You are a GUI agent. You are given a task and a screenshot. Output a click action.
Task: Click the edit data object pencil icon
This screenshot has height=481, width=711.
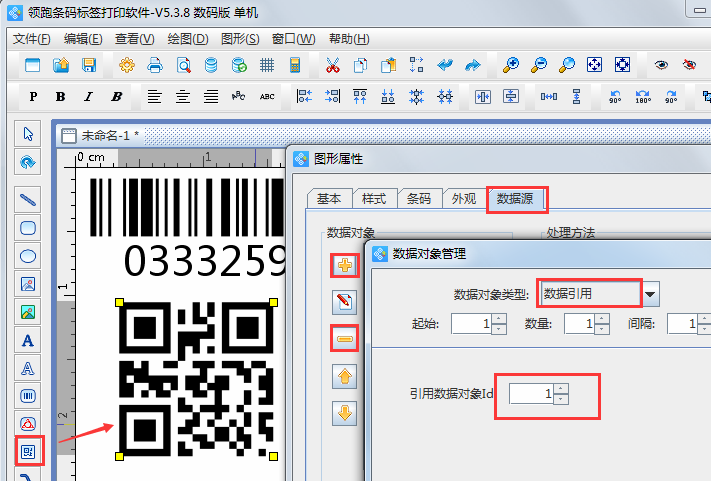[345, 301]
